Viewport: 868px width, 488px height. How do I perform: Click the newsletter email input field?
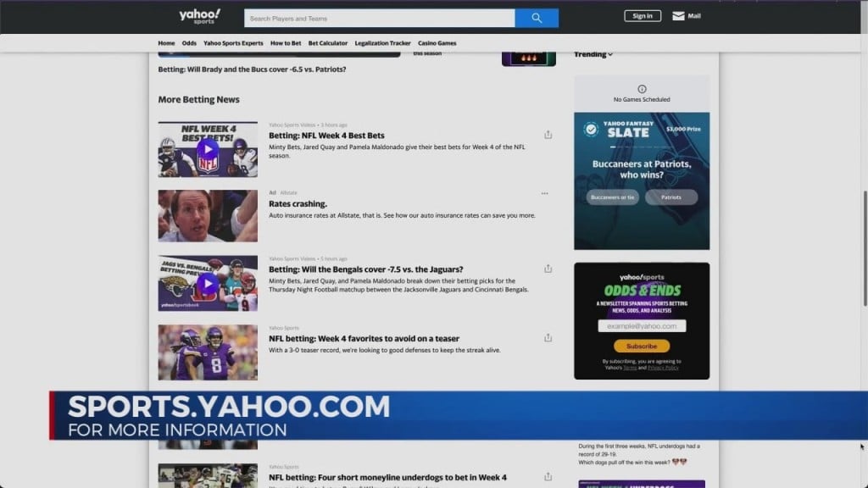[642, 326]
